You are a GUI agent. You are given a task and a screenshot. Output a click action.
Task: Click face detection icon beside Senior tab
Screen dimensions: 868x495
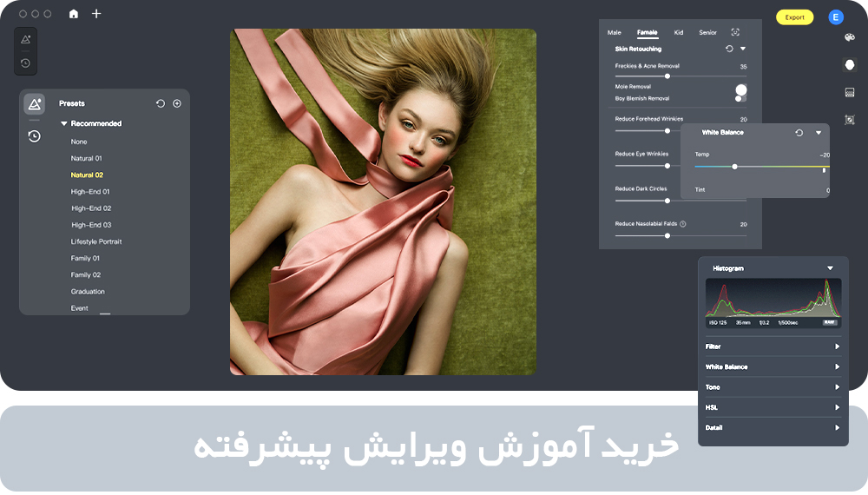click(x=735, y=32)
